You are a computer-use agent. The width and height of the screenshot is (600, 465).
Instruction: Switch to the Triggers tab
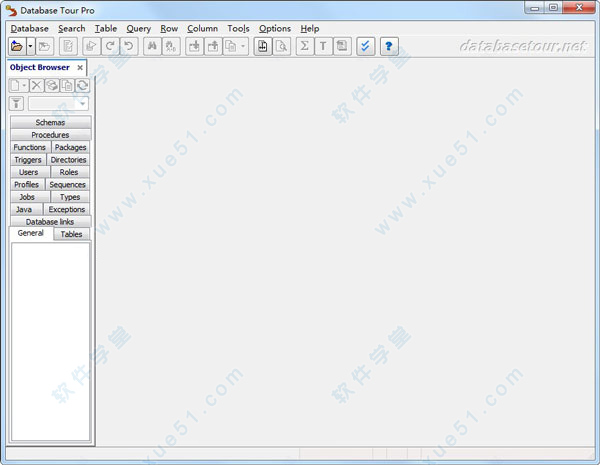(x=28, y=160)
